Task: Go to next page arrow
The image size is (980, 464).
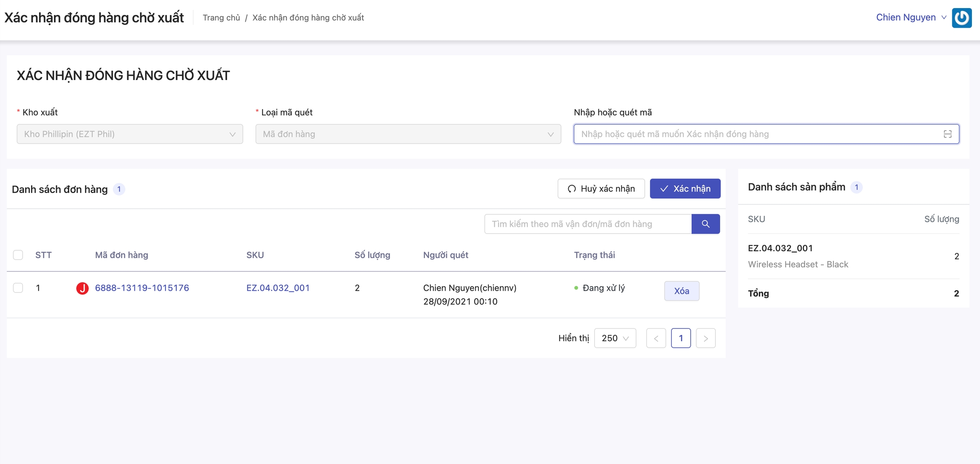Action: click(x=705, y=338)
